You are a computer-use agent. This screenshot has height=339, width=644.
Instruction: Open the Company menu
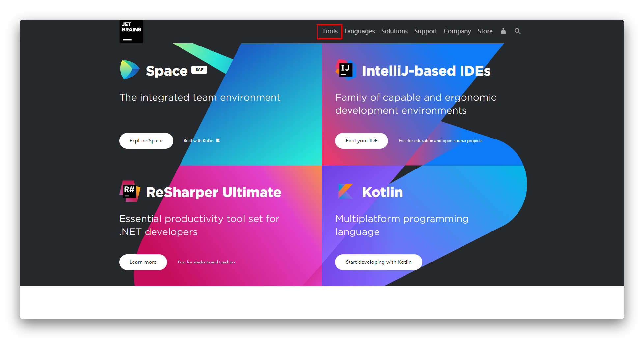457,31
